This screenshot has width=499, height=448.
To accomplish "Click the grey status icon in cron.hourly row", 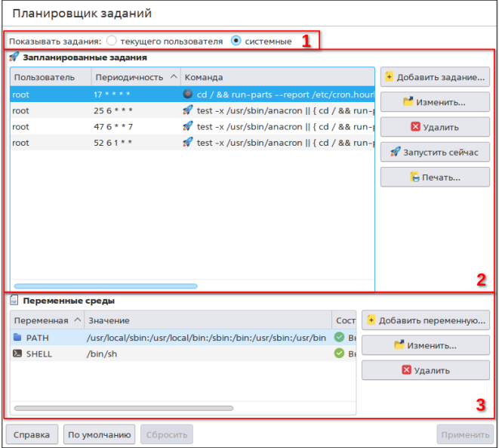I will [x=188, y=94].
